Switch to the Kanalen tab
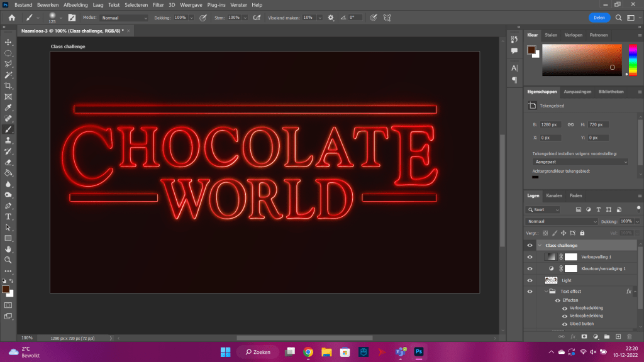Viewport: 644px width, 362px height. [554, 195]
